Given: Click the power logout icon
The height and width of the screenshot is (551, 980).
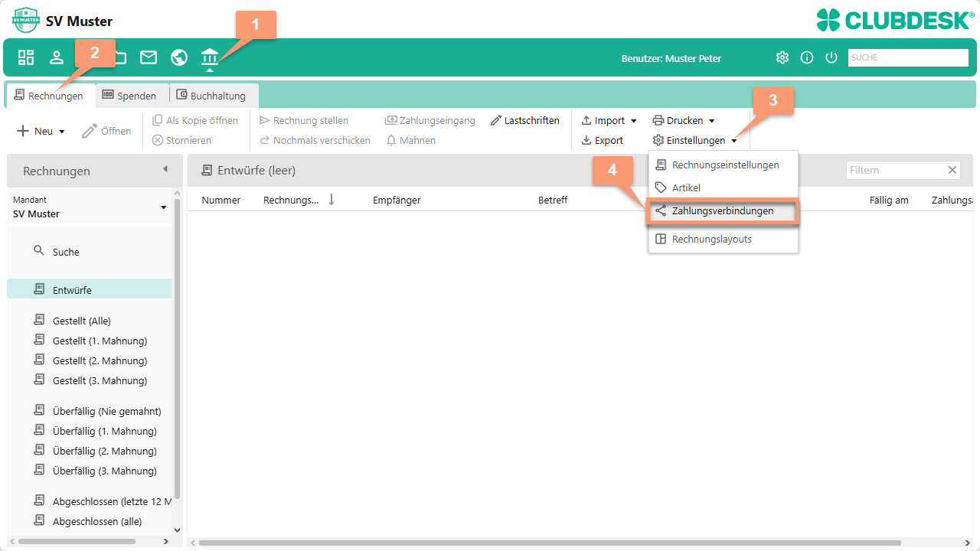Looking at the screenshot, I should pos(831,57).
